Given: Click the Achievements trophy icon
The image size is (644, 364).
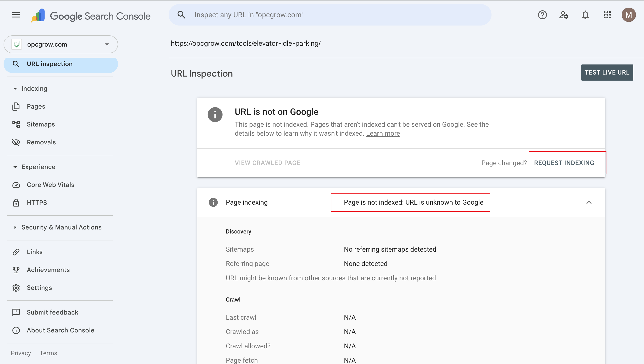Looking at the screenshot, I should click(16, 270).
